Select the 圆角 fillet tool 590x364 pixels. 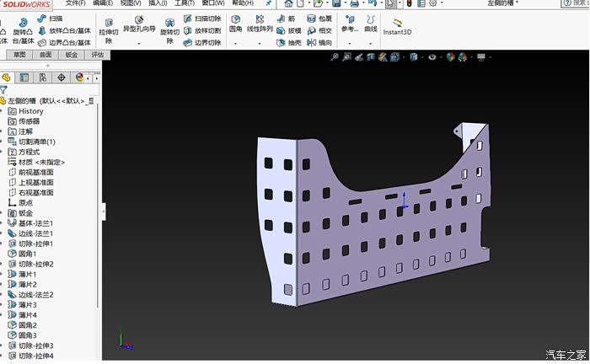tap(236, 25)
